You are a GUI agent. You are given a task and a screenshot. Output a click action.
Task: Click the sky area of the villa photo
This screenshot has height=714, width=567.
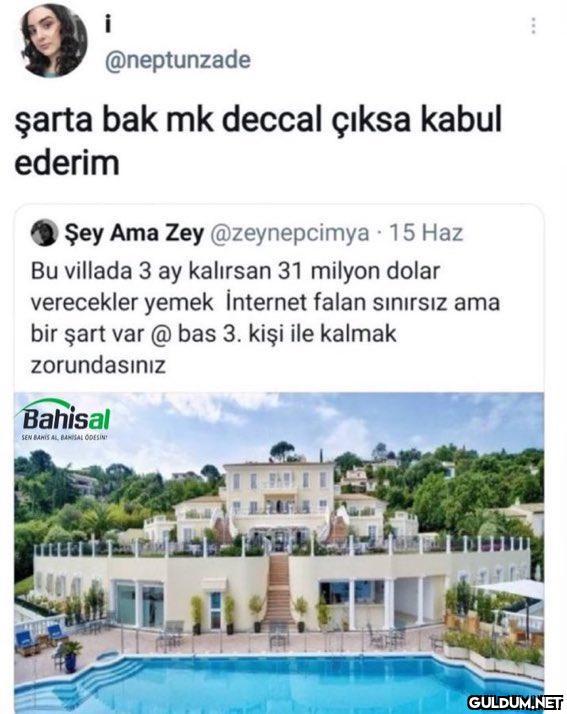coord(319,419)
